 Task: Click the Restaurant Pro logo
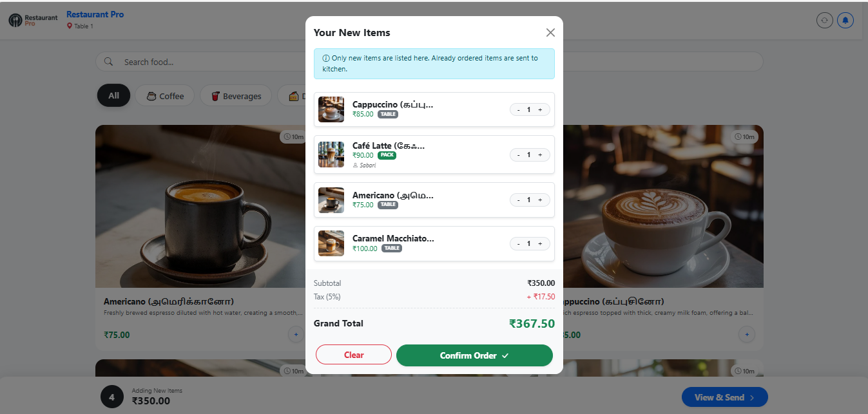tap(33, 21)
